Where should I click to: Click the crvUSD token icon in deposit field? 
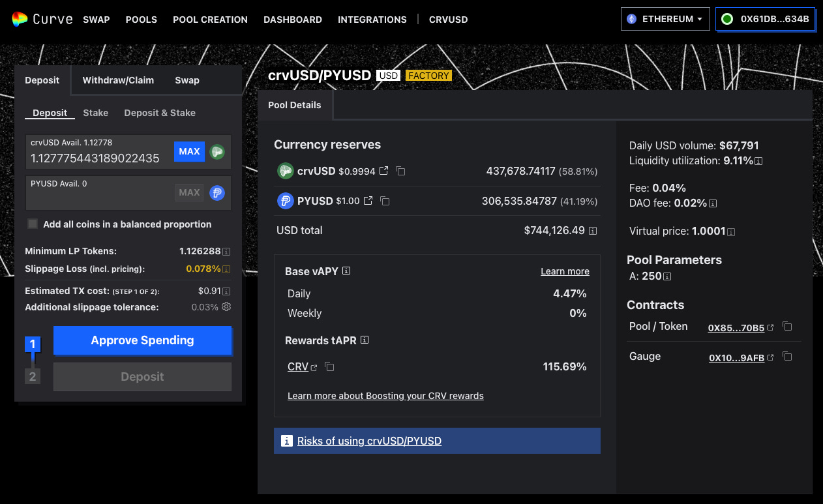click(217, 151)
